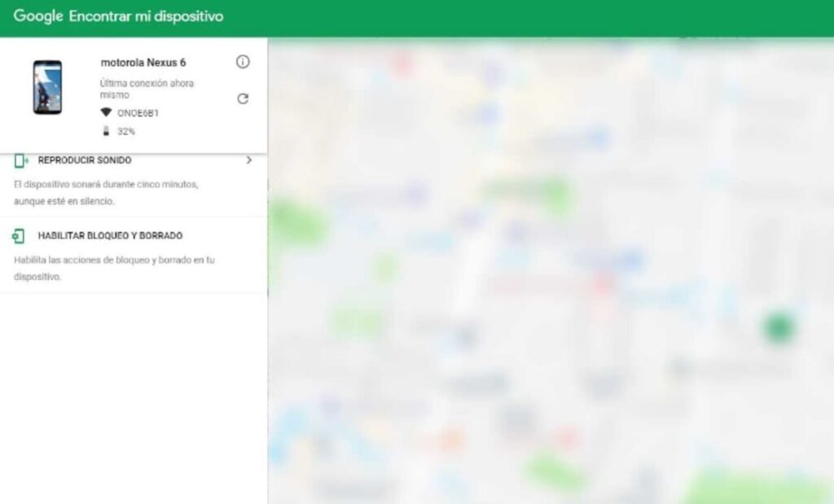Select 'HABILITAR BLOQUEO Y BORRADO' option
834x504 pixels.
(x=110, y=236)
